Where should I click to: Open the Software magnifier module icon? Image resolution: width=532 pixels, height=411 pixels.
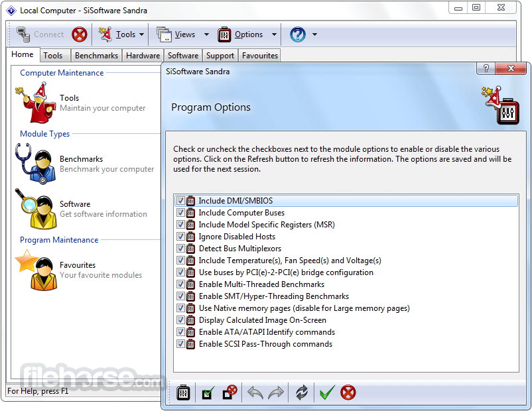36,209
